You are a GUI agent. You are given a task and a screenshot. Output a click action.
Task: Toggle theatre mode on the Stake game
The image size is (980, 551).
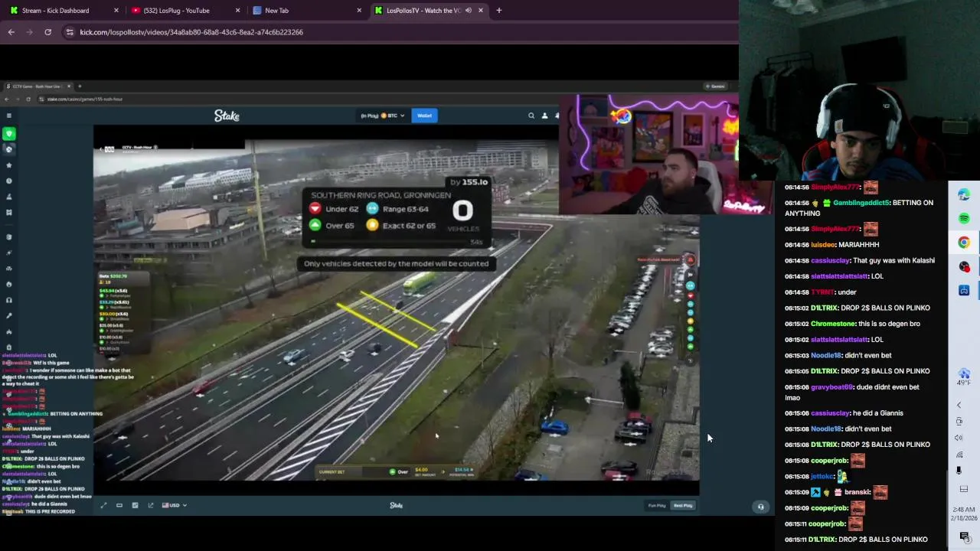(x=119, y=505)
